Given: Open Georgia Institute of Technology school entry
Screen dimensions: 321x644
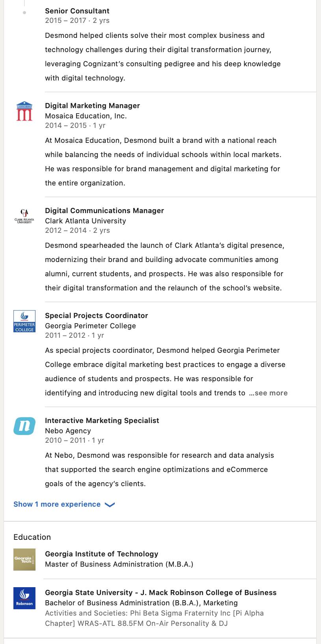Looking at the screenshot, I should click(x=102, y=554).
